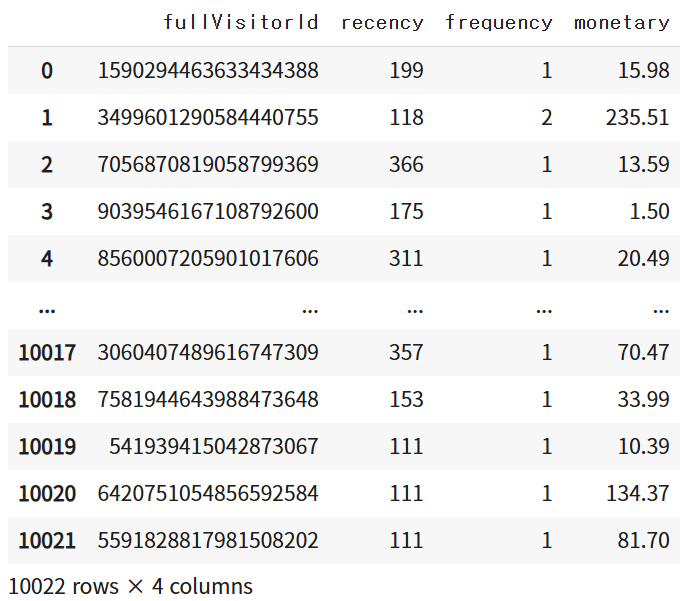695x601 pixels.
Task: Click monetary value 1.50
Action: pos(650,211)
